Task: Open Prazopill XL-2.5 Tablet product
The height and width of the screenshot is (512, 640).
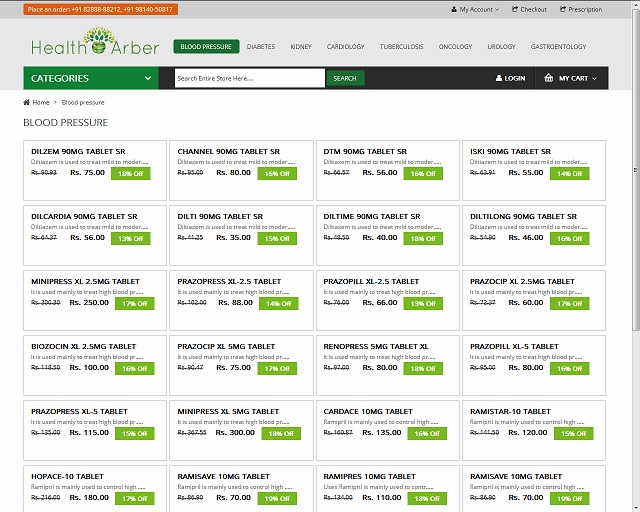Action: (371, 281)
